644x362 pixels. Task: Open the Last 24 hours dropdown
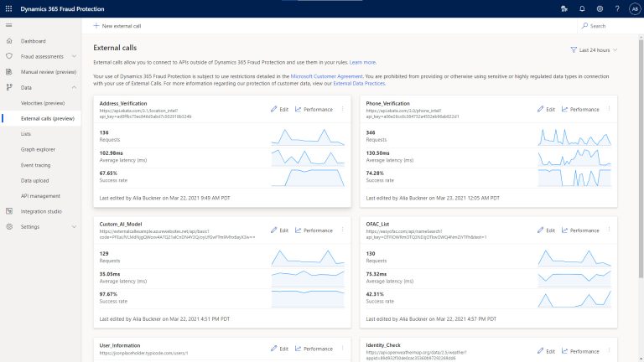594,50
